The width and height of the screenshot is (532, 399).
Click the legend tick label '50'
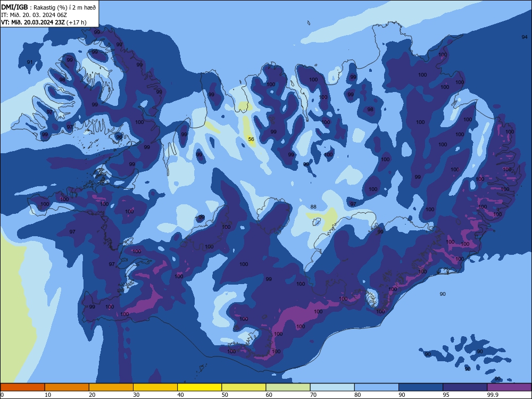tap(225, 395)
